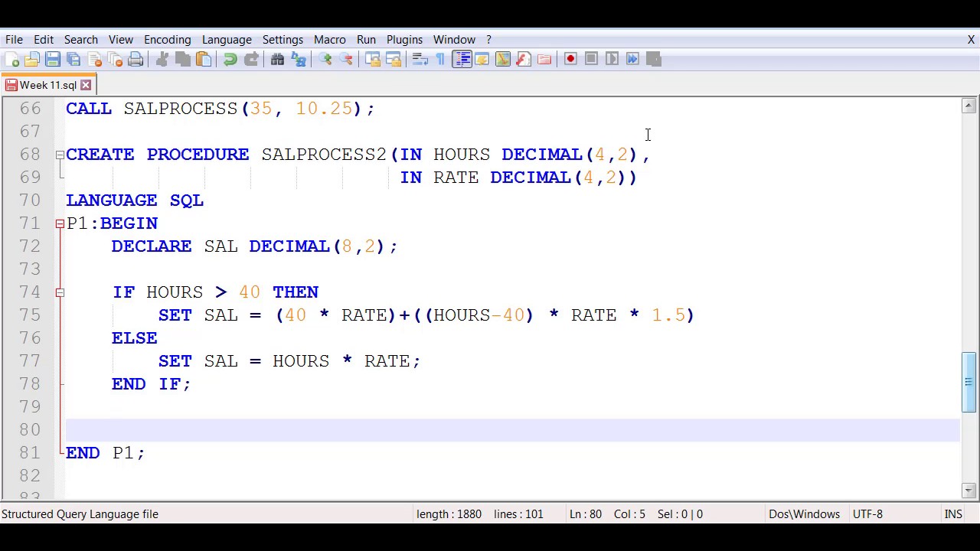The image size is (980, 551).
Task: Print the document with the printer icon
Action: coord(136,59)
